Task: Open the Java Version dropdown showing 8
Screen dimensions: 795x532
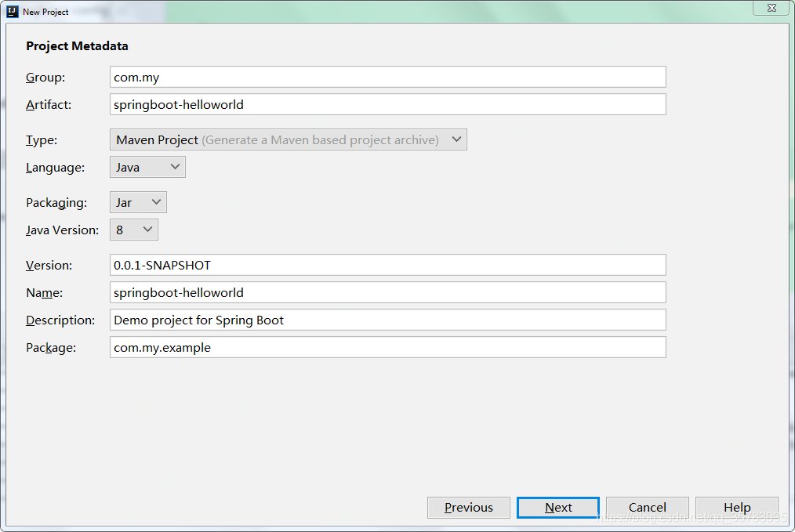Action: click(x=134, y=230)
